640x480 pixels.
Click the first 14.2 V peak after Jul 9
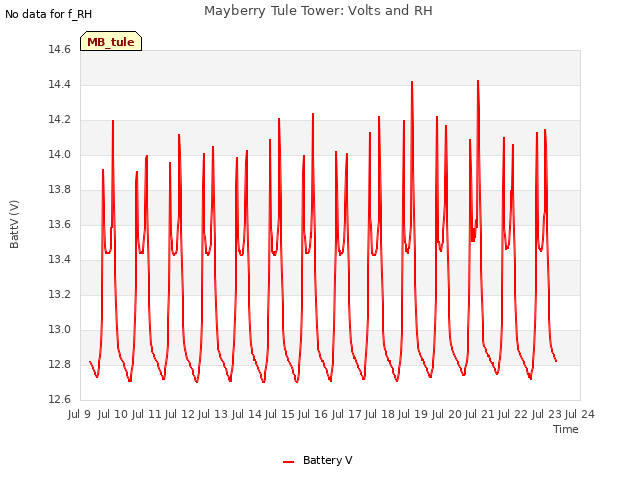click(x=113, y=121)
